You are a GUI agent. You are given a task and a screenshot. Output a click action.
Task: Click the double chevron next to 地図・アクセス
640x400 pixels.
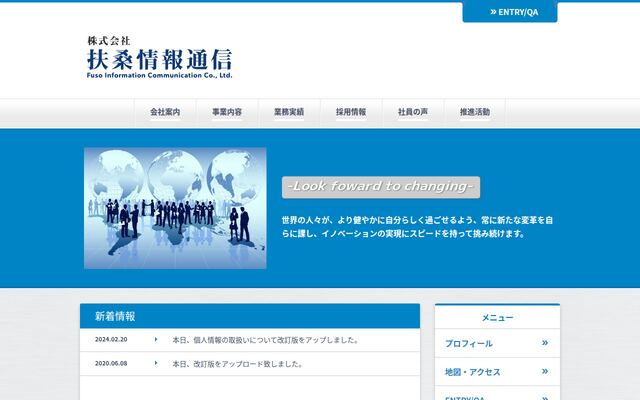click(x=545, y=371)
